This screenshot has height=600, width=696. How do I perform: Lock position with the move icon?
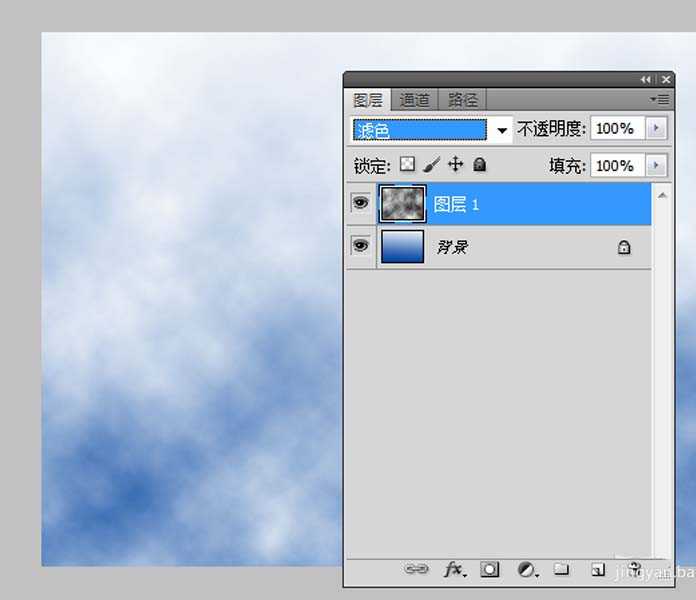[455, 165]
